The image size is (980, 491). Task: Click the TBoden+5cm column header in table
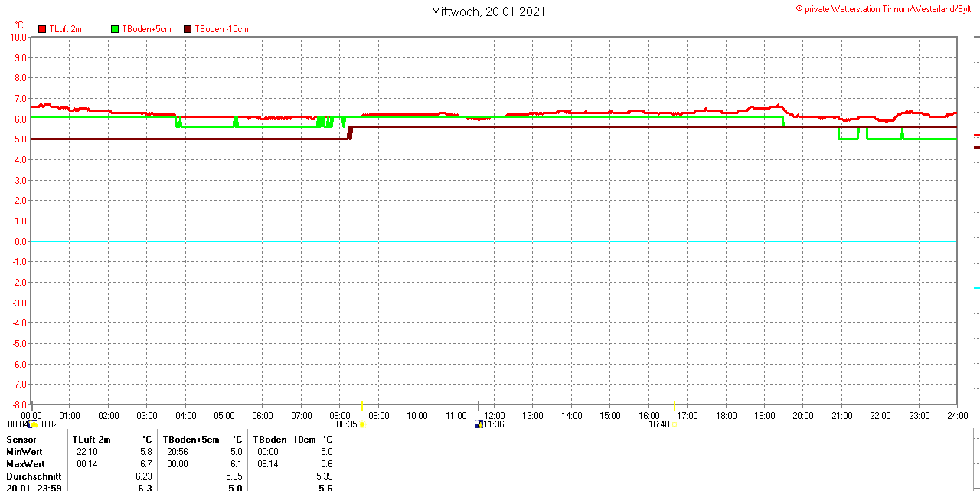click(191, 440)
